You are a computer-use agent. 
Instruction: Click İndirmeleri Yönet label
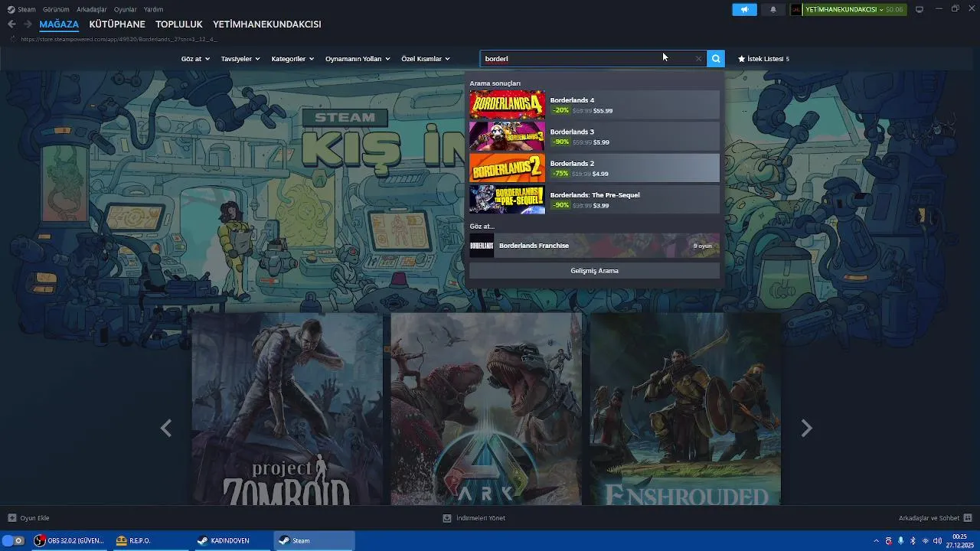481,518
